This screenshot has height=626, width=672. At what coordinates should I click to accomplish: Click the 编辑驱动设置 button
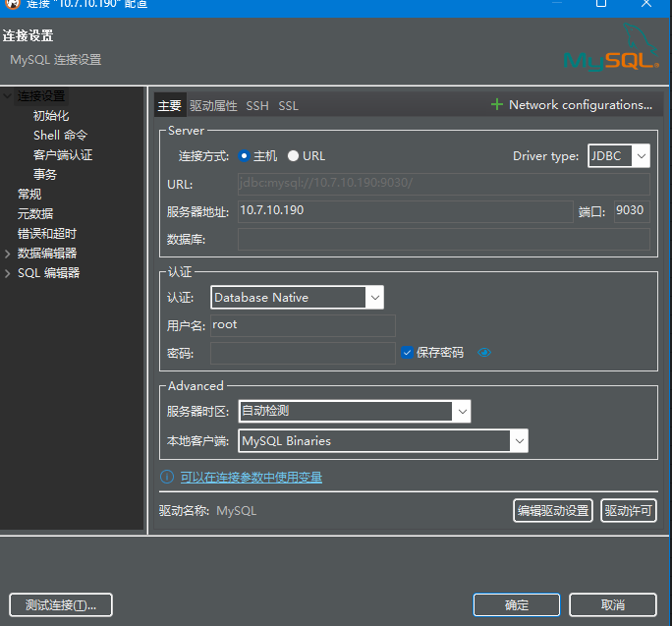[553, 511]
